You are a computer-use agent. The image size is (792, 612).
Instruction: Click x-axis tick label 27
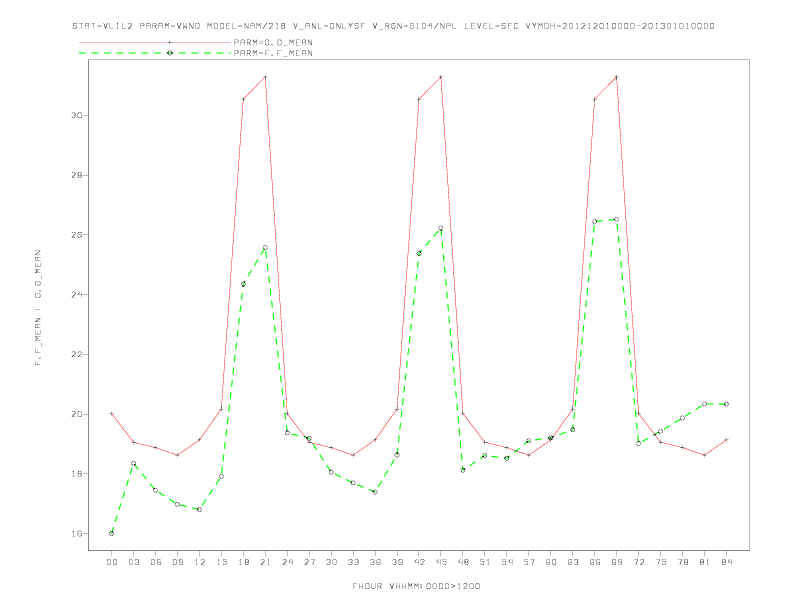309,562
